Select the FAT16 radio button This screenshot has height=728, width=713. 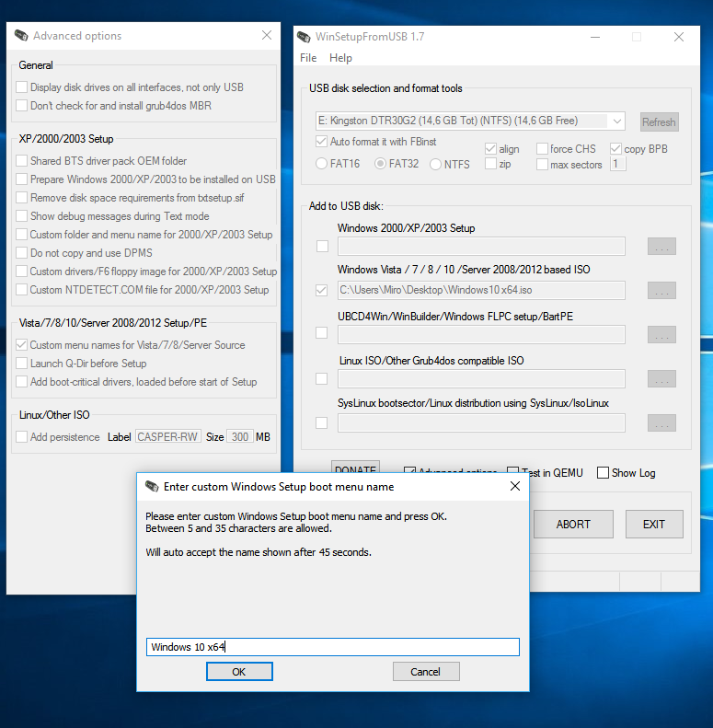321,164
